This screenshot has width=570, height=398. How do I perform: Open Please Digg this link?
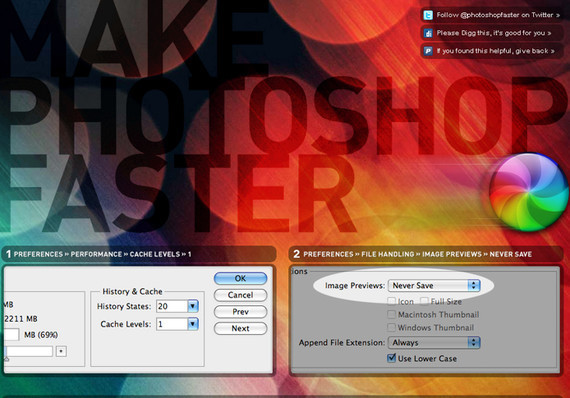[x=494, y=33]
